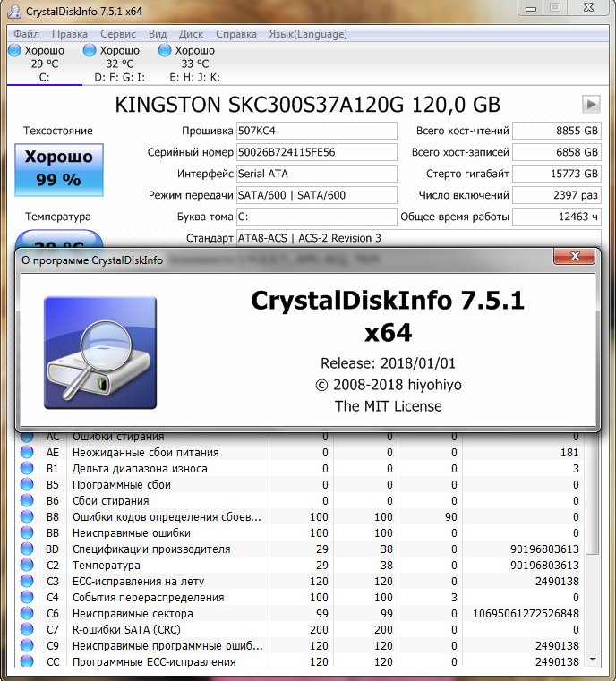Click status orb of C9 Неисправимые программные row
616x681 pixels.
point(27,645)
